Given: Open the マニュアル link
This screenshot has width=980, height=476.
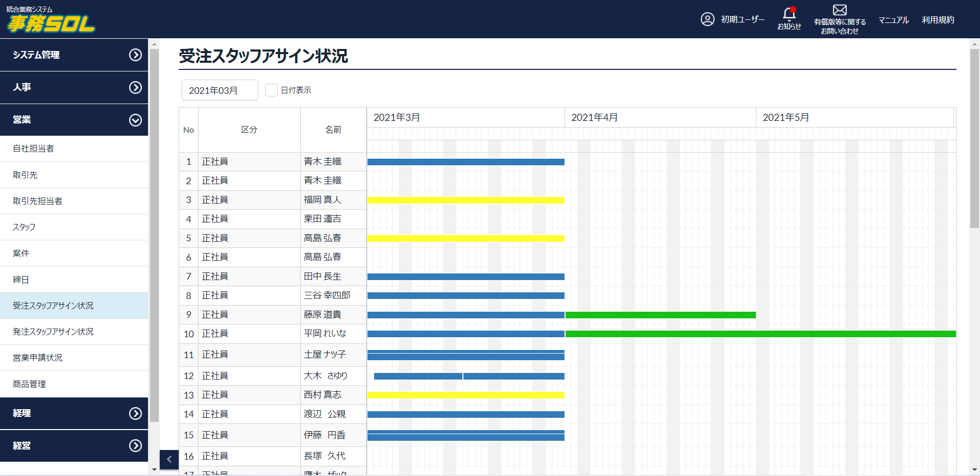Looking at the screenshot, I should pos(893,20).
